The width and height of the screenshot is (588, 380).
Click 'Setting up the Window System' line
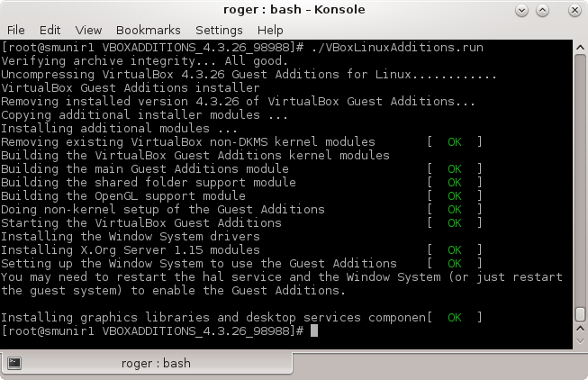[199, 263]
